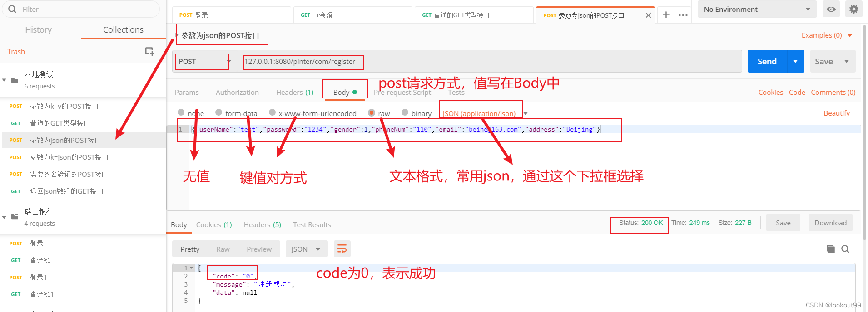Open the Examples (0) dropdown
This screenshot has height=312, width=868.
(x=827, y=35)
